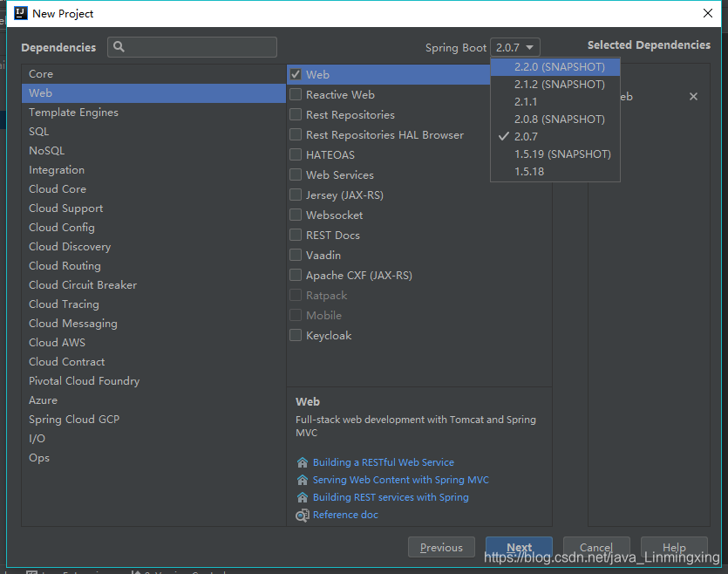728x574 pixels.
Task: Choose version 2.2.0 (SNAPSHOT)
Action: pos(555,67)
